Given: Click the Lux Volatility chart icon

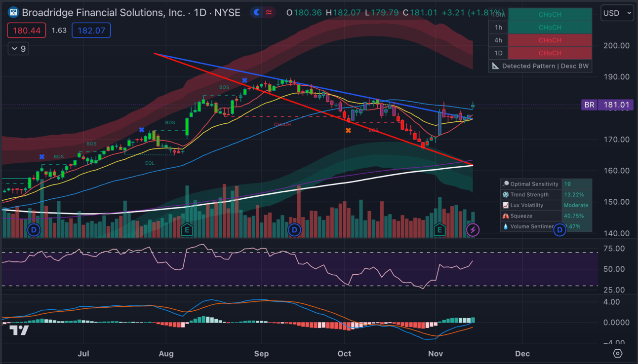Looking at the screenshot, I should [x=506, y=205].
